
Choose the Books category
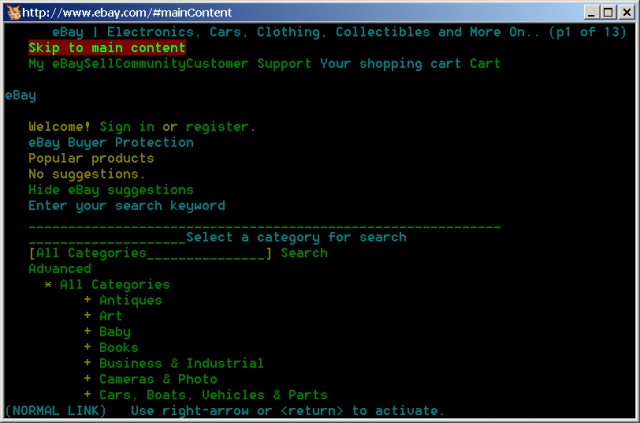[x=119, y=348]
